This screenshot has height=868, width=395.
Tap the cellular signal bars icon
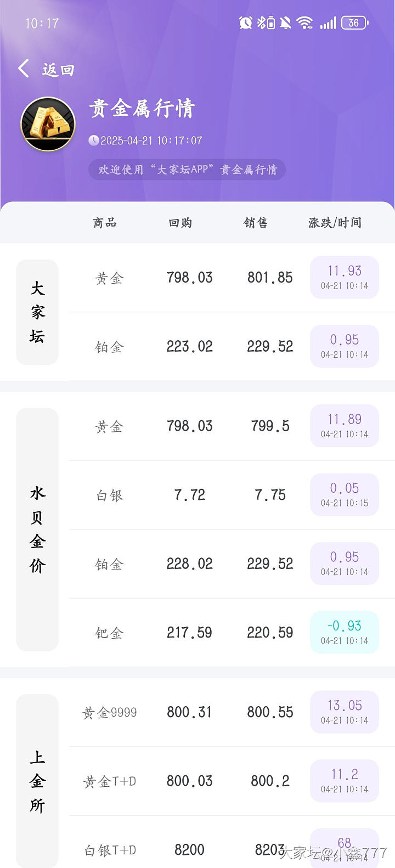[x=328, y=22]
